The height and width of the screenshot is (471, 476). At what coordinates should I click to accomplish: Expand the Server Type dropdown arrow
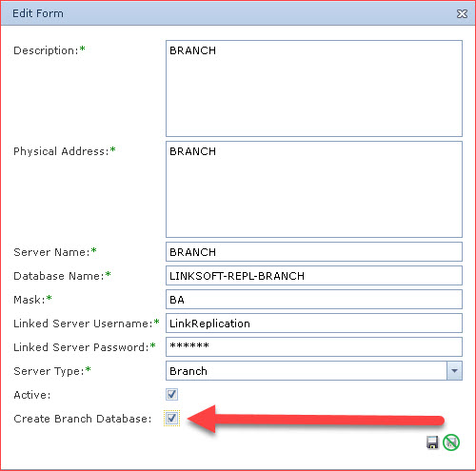click(454, 371)
